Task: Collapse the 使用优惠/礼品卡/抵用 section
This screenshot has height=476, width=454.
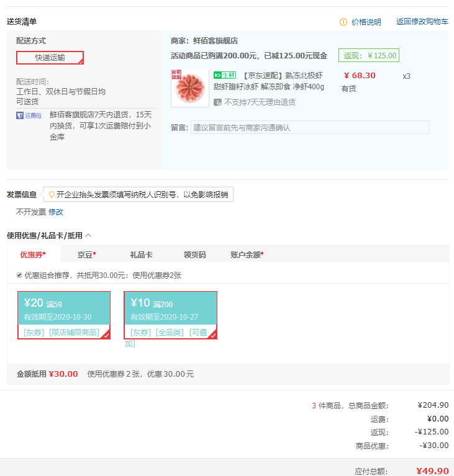Action: click(x=88, y=235)
